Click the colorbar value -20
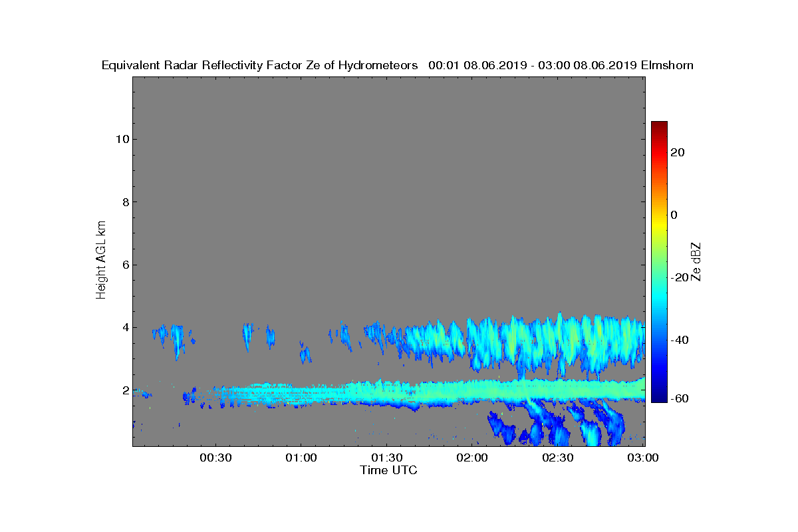Viewport: 798px width, 532px height. pyautogui.click(x=680, y=277)
